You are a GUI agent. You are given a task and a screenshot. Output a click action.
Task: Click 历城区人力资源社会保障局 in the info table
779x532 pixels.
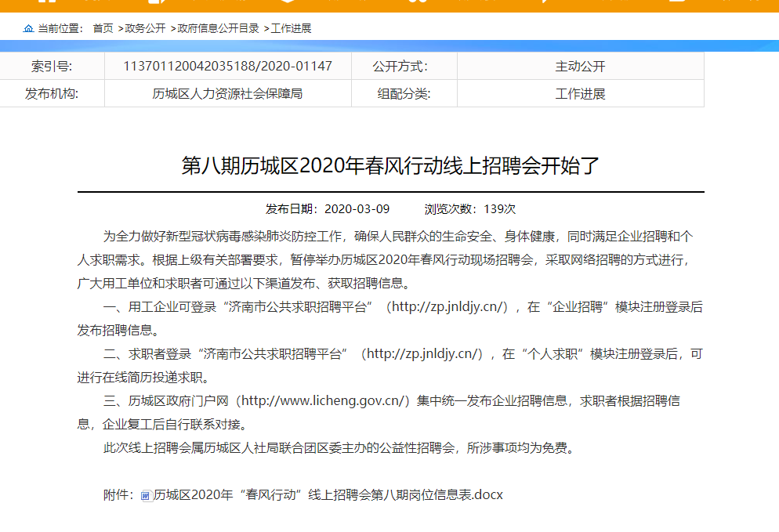click(227, 94)
